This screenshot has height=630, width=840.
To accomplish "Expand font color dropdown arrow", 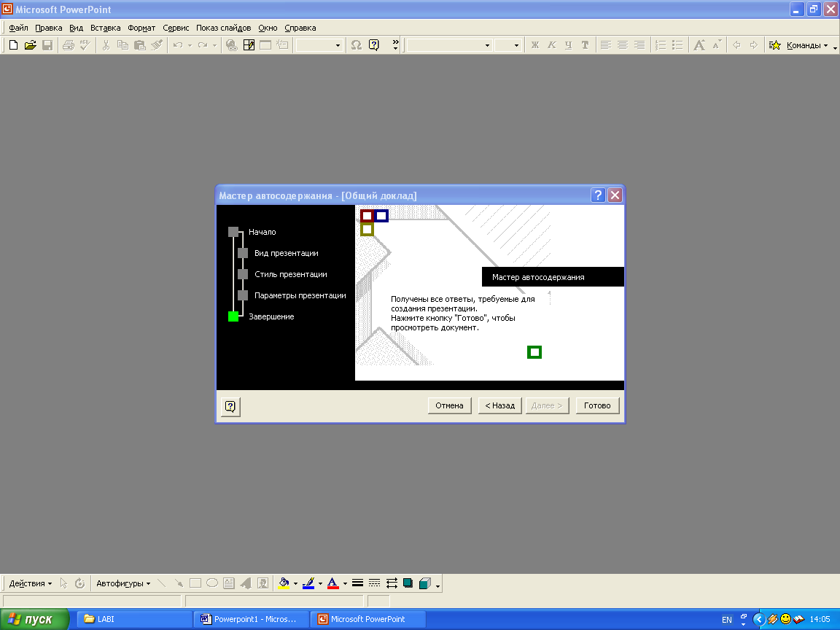I will pyautogui.click(x=345, y=584).
